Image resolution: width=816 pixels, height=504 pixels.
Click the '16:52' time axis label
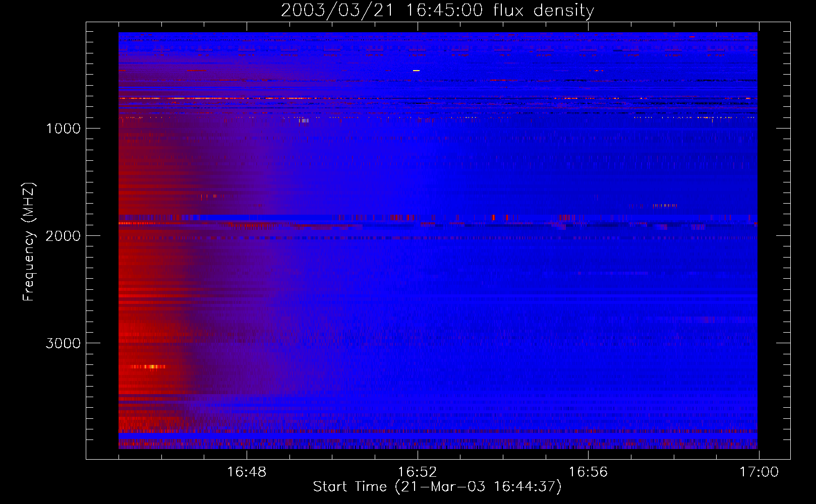tap(418, 472)
